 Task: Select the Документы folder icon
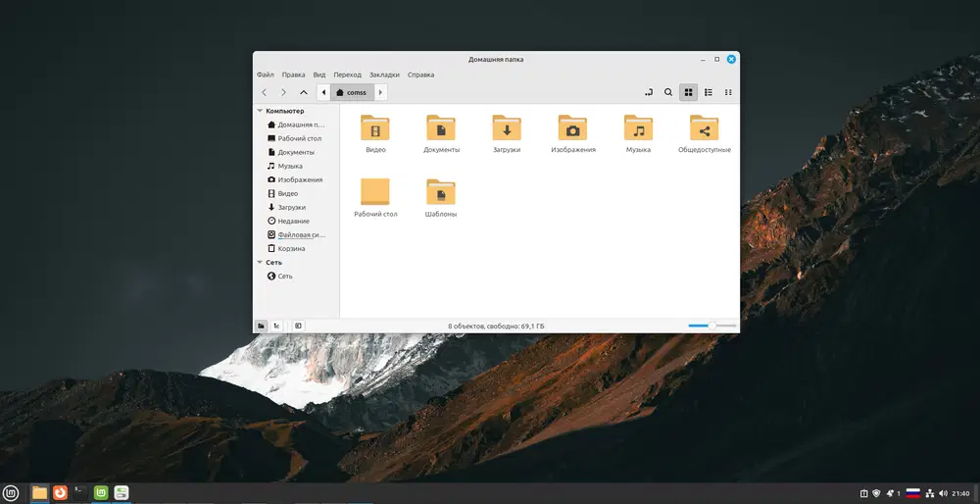click(x=441, y=127)
